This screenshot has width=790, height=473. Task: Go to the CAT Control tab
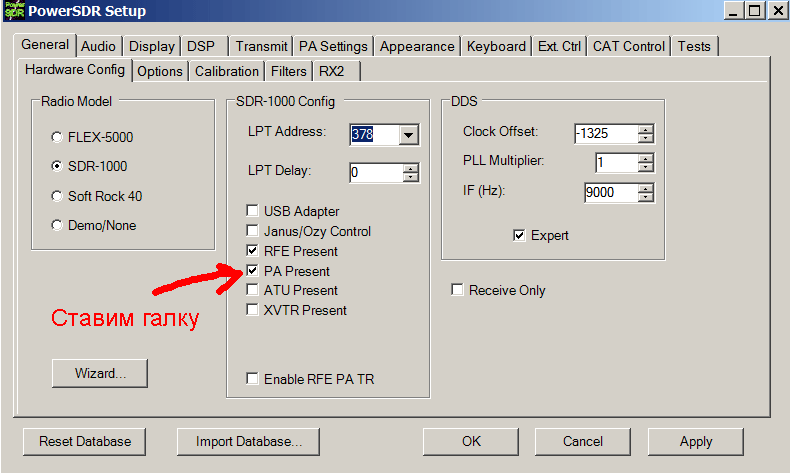point(628,46)
